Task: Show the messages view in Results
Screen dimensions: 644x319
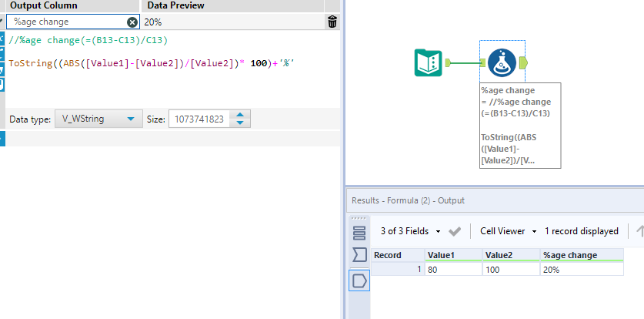Action: point(359,233)
